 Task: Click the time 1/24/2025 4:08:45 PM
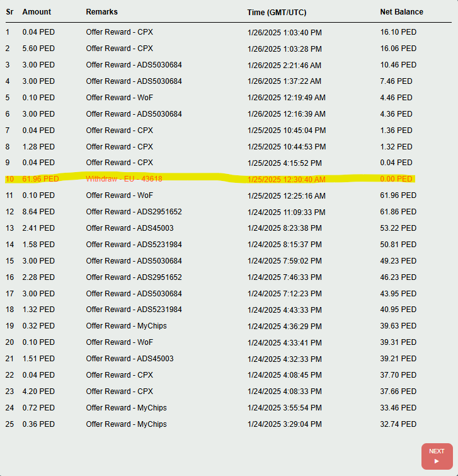tap(285, 375)
